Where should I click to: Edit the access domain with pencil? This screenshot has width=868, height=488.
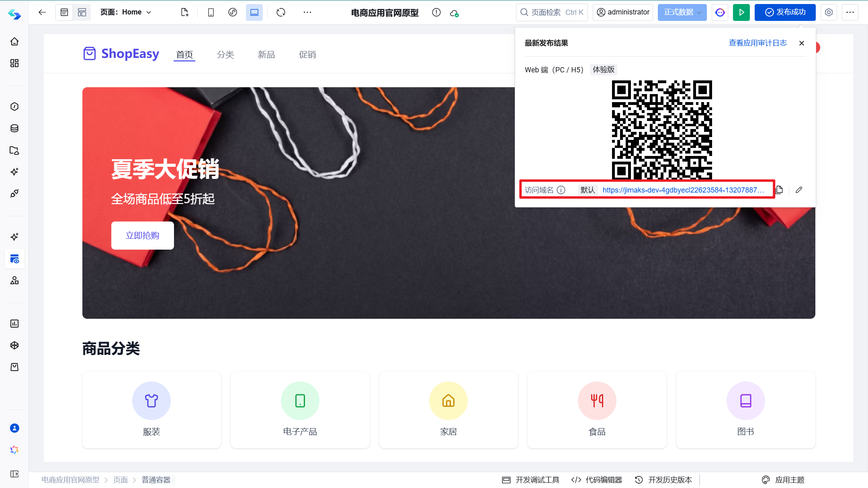click(799, 190)
